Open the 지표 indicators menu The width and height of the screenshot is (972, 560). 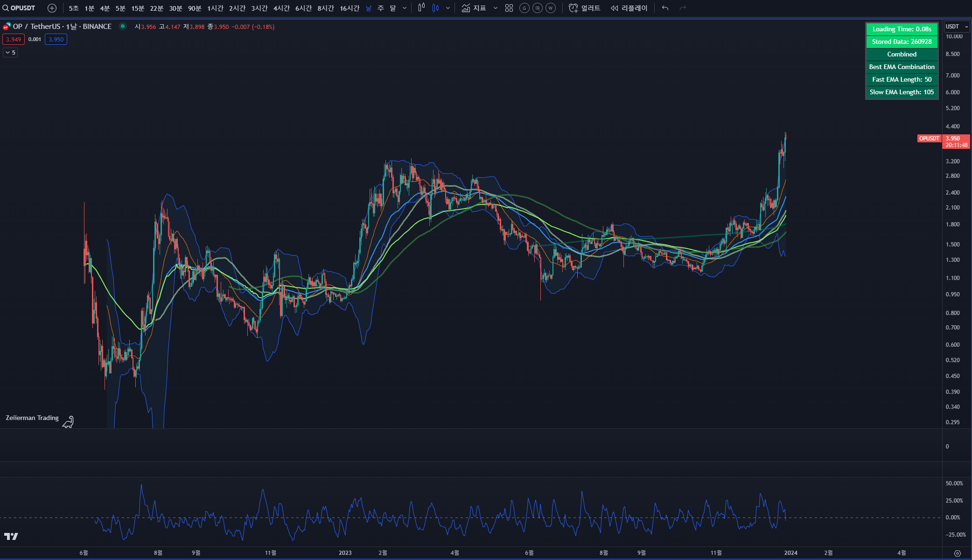474,8
